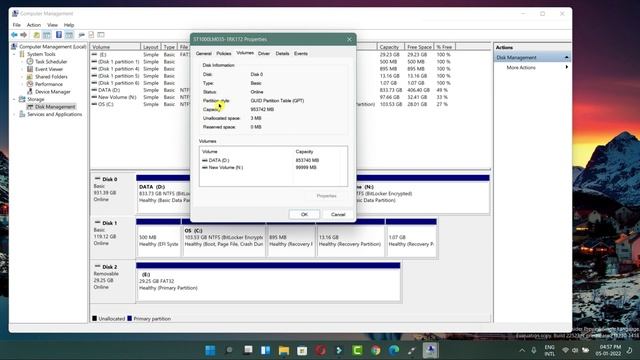Click the Services and Applications icon
This screenshot has height=360, width=640.
tap(22, 114)
